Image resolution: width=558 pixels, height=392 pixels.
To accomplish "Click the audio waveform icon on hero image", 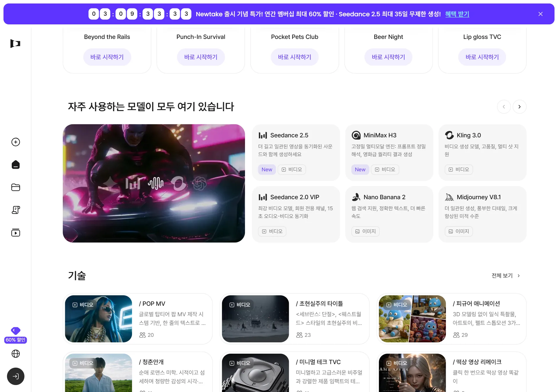I will point(156,183).
